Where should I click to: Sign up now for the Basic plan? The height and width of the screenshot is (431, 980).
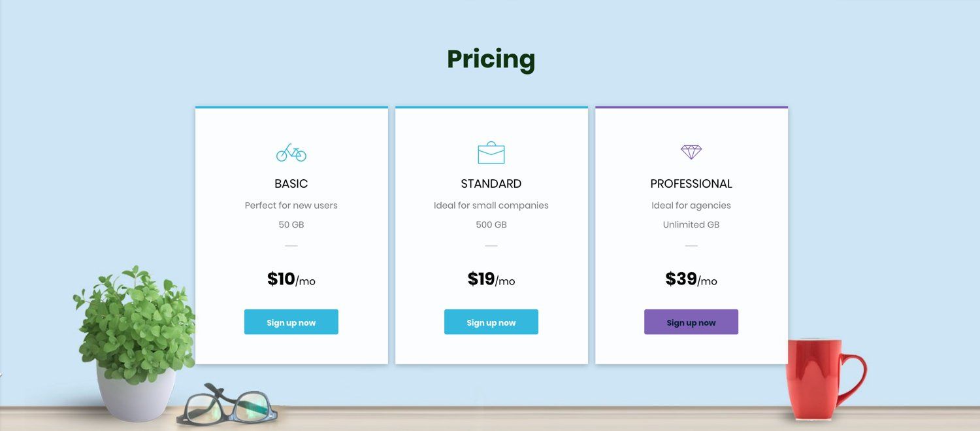coord(291,322)
